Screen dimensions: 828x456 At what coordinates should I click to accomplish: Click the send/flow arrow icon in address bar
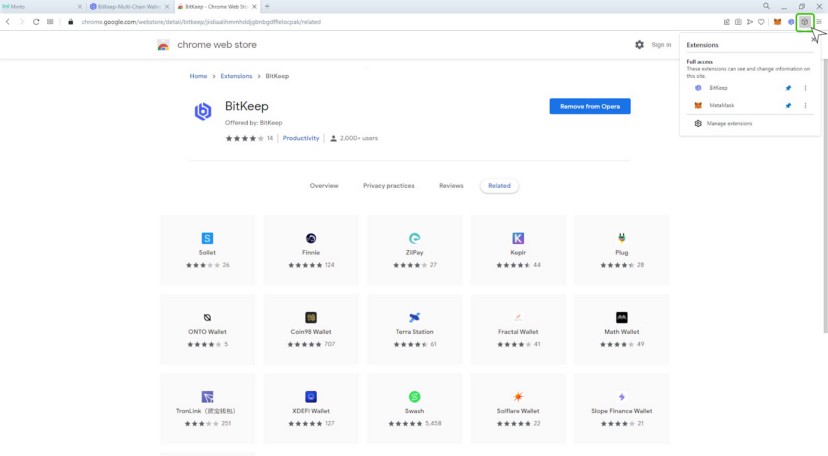750,22
